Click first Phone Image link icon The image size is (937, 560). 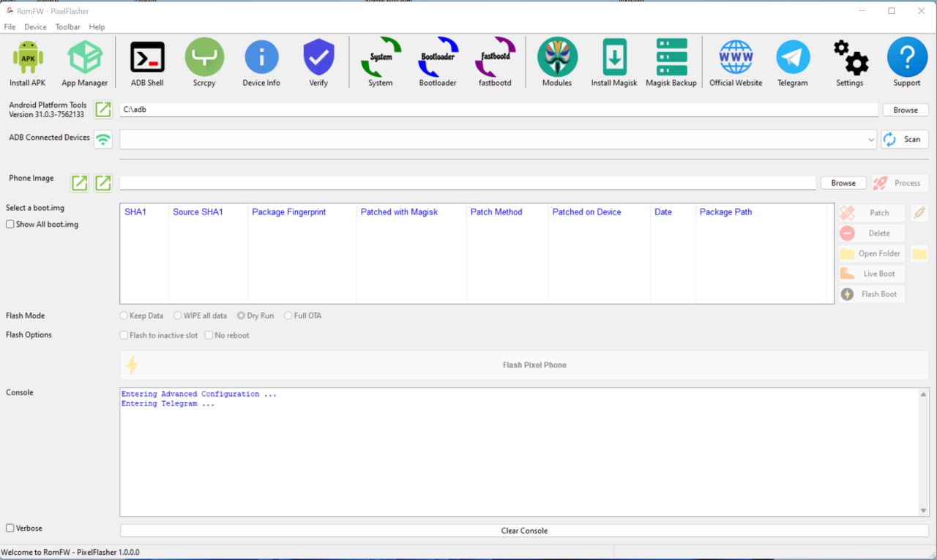pyautogui.click(x=80, y=183)
